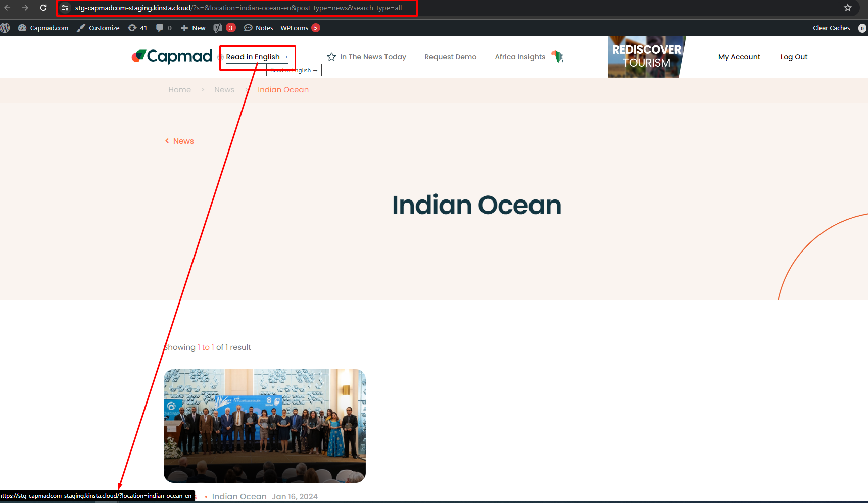Click the browser reload icon
The width and height of the screenshot is (868, 503).
pos(43,8)
